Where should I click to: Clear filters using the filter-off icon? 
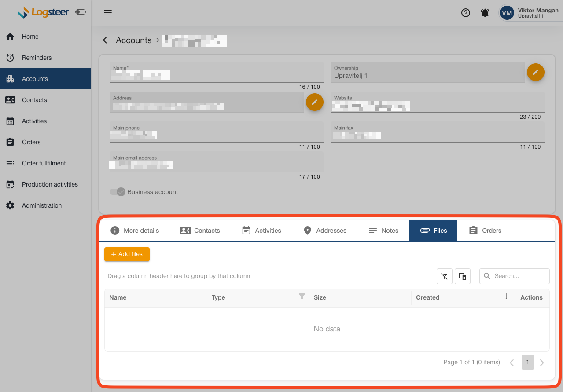(x=444, y=276)
